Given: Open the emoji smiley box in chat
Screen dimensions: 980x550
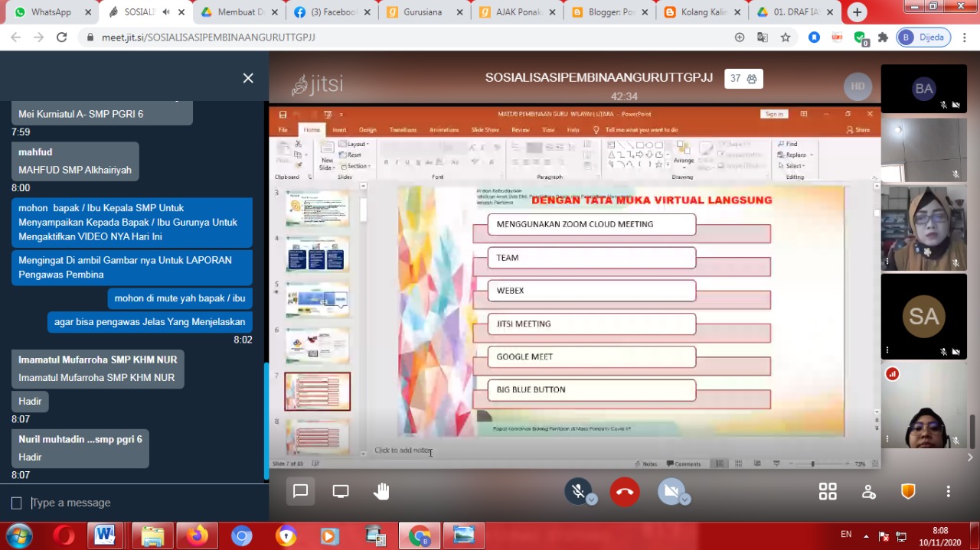Looking at the screenshot, I should [17, 503].
